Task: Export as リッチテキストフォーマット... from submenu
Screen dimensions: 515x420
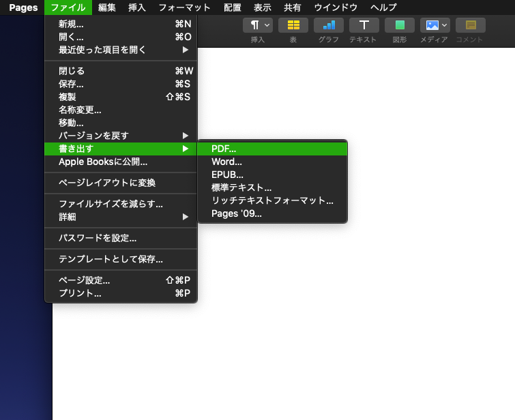Action: pyautogui.click(x=272, y=200)
